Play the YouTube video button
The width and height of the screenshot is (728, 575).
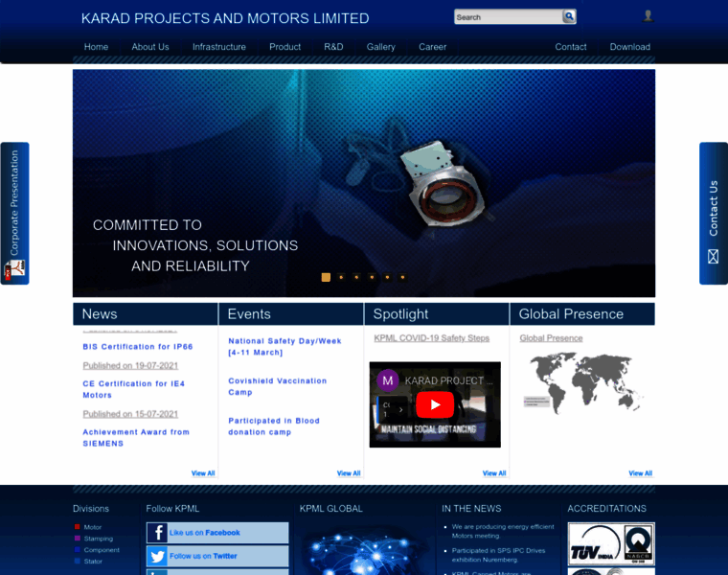click(435, 404)
